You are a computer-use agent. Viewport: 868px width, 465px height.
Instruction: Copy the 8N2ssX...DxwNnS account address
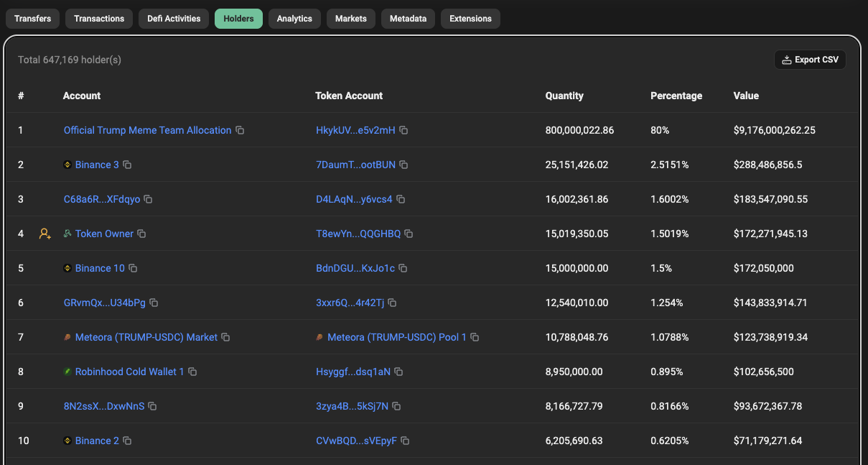[x=152, y=406]
